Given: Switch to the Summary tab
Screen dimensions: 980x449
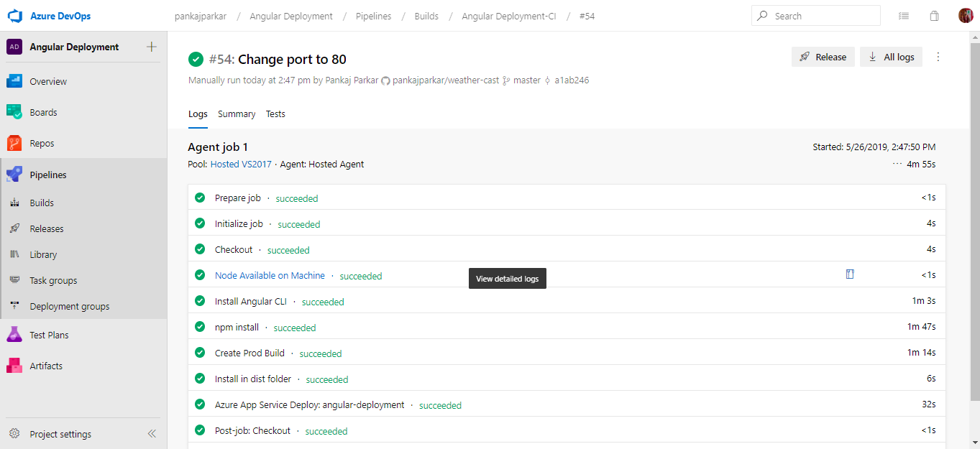Looking at the screenshot, I should [237, 114].
